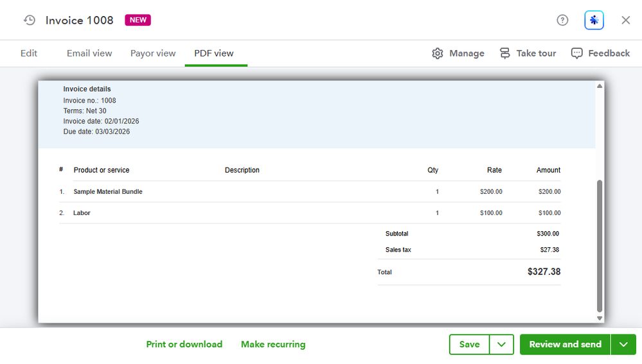Click the Review and send button
The width and height of the screenshot is (642, 364).
pyautogui.click(x=565, y=345)
